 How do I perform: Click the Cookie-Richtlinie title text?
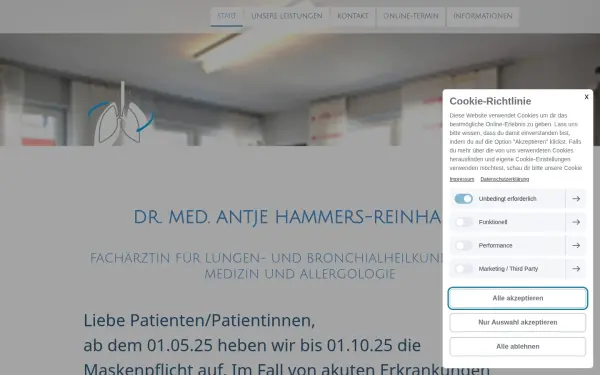(x=490, y=101)
